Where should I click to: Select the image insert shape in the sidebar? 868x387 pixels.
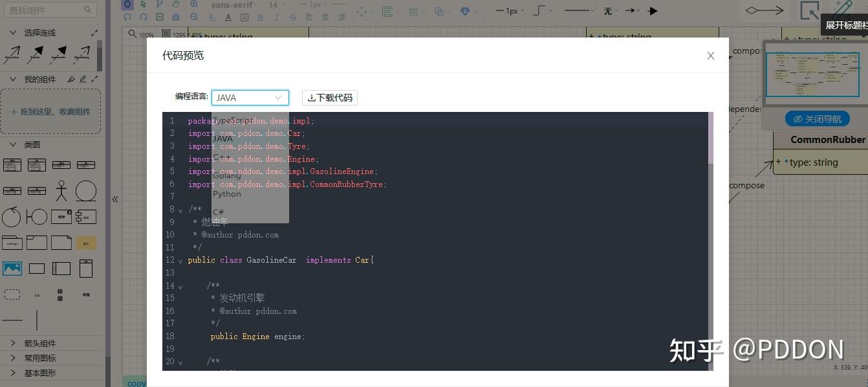12,268
